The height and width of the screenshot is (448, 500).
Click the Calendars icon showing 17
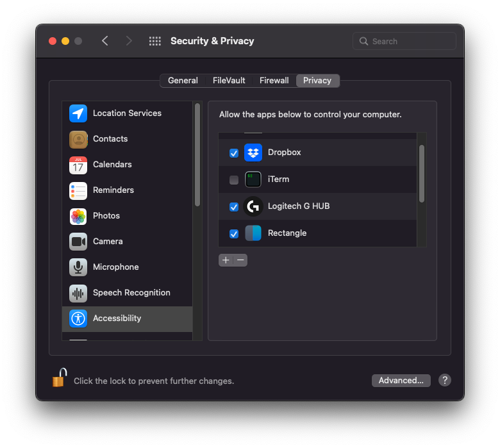[x=78, y=165]
